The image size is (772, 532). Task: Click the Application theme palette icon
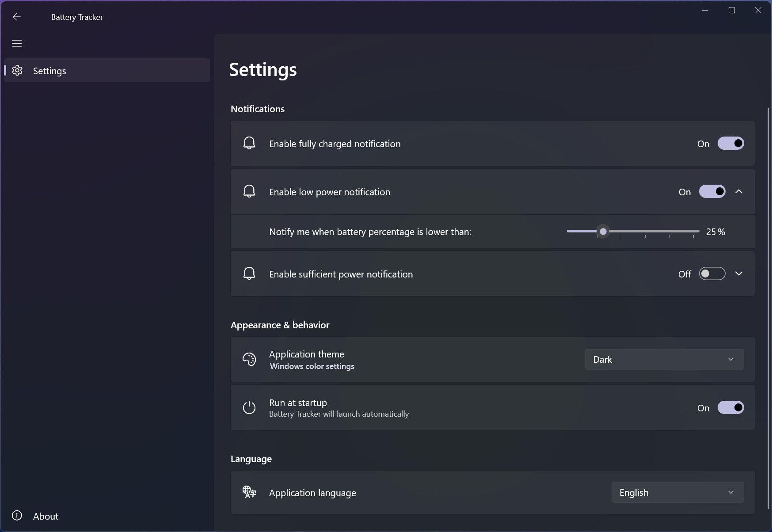[249, 359]
